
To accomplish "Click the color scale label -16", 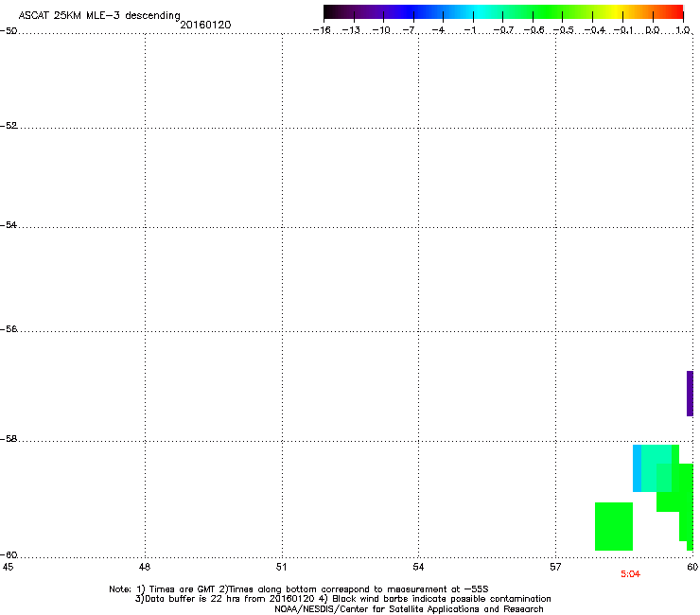I will (x=322, y=30).
